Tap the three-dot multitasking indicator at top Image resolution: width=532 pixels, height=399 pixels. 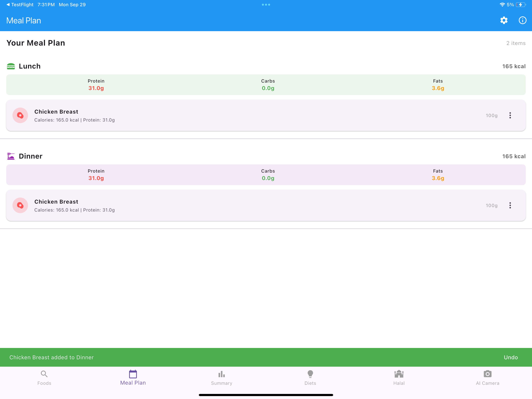(266, 4)
